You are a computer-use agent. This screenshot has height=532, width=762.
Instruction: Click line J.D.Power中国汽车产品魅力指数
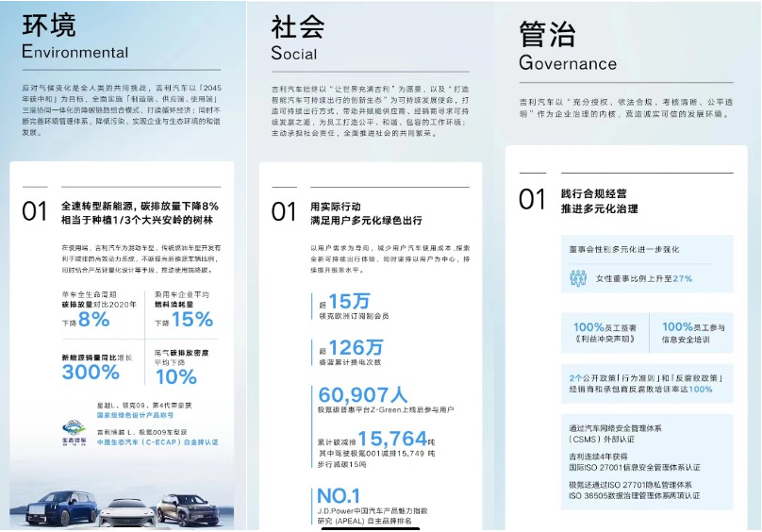(373, 511)
